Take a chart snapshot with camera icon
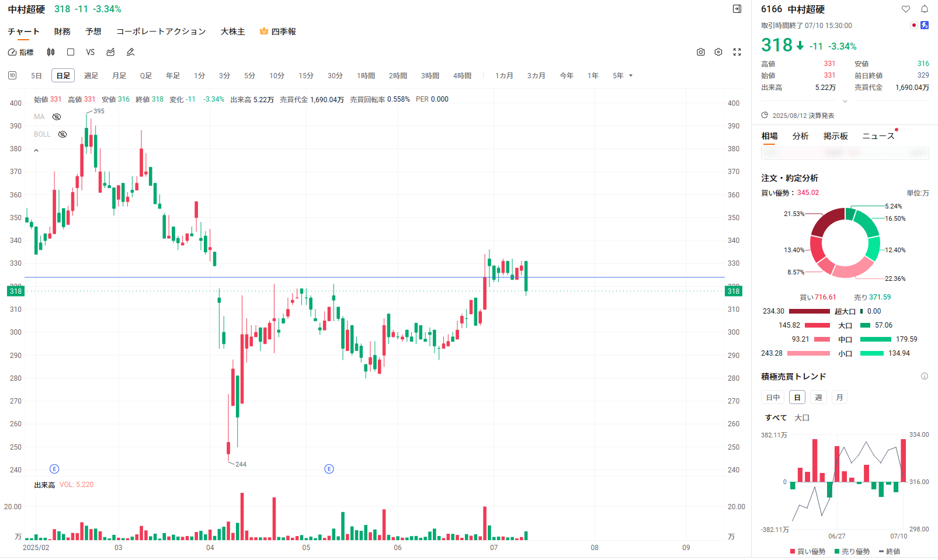 tap(701, 52)
